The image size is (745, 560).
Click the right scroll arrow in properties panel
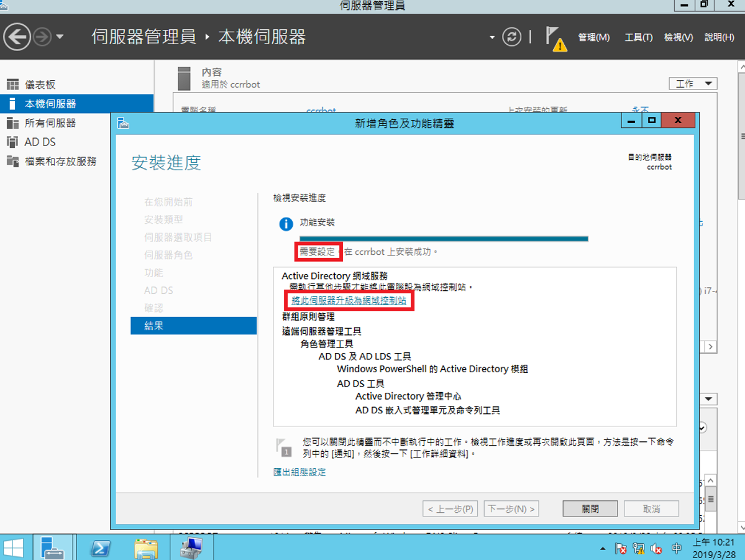710,347
